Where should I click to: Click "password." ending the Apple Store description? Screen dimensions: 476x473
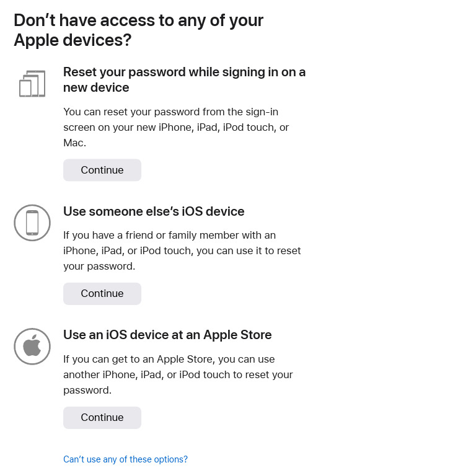tap(87, 390)
